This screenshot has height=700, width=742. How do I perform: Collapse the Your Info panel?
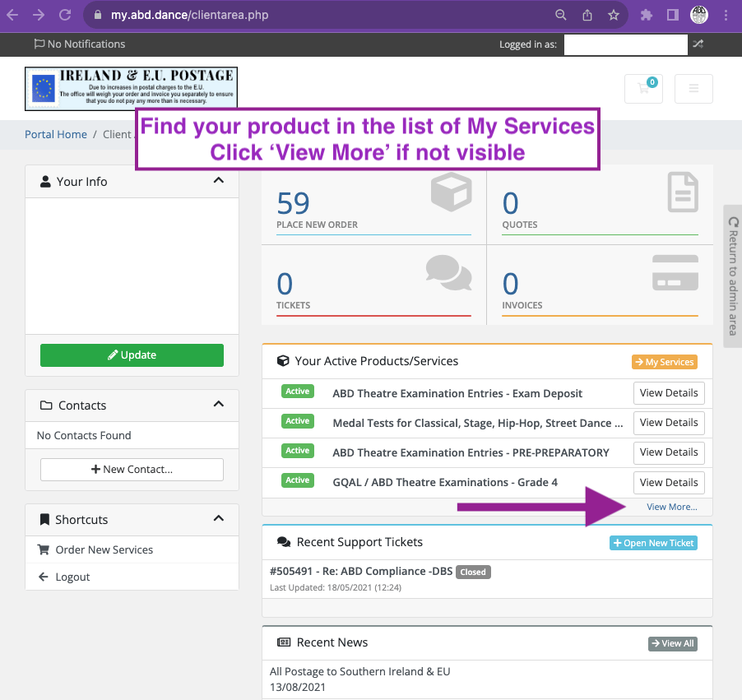pyautogui.click(x=218, y=181)
